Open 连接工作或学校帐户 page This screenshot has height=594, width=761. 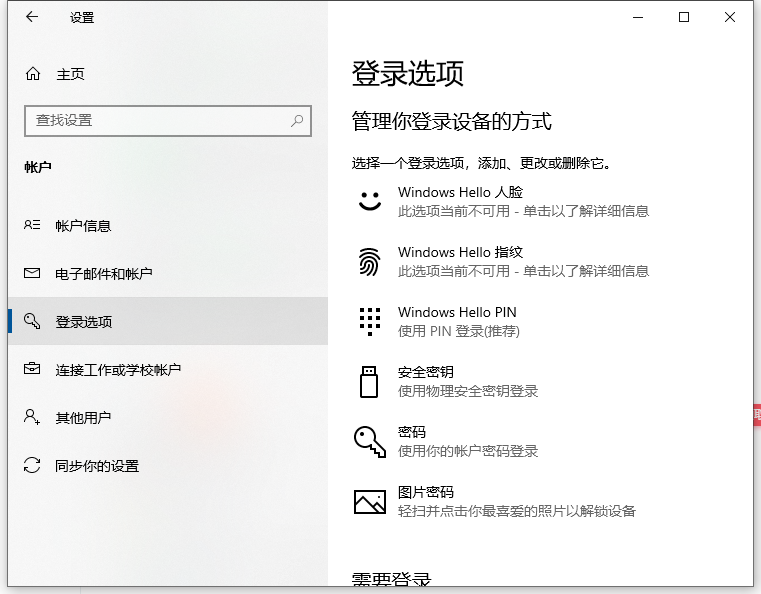tap(117, 370)
